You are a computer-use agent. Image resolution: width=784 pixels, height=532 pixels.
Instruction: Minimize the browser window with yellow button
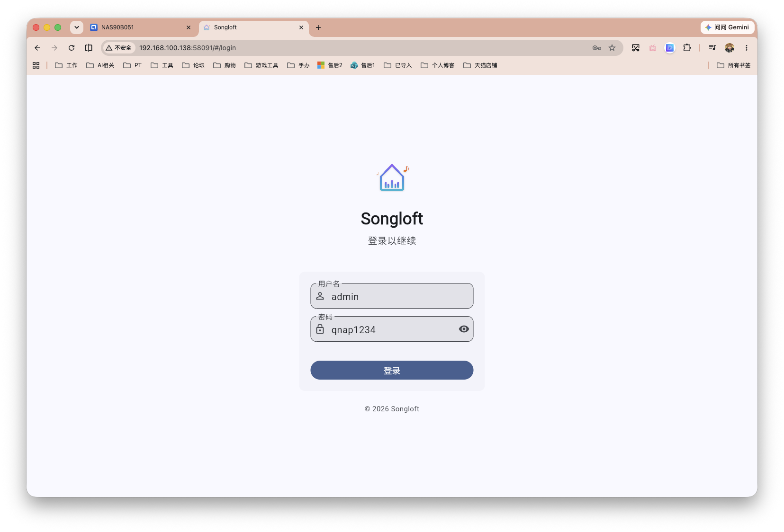click(47, 27)
